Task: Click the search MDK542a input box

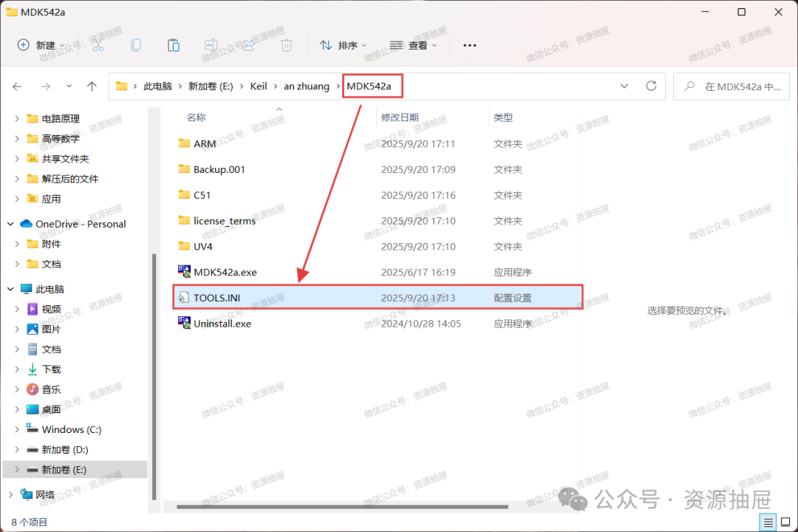Action: 731,86
